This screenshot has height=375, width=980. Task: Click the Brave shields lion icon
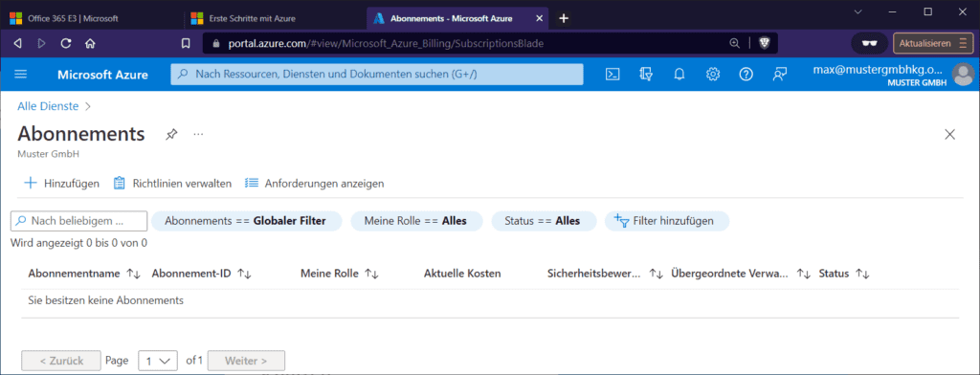tap(765, 43)
